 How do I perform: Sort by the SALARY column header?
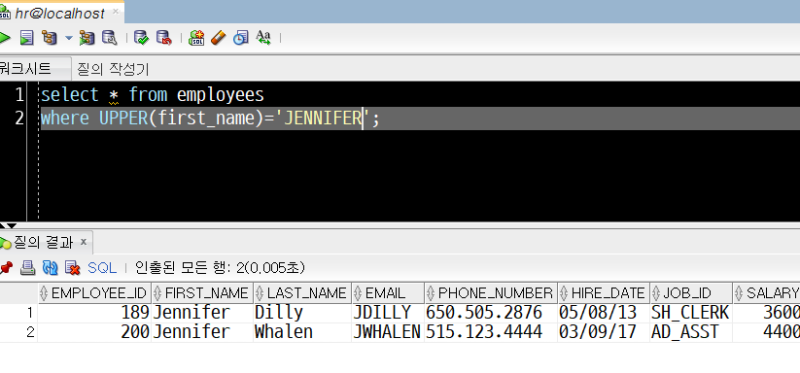pyautogui.click(x=767, y=293)
